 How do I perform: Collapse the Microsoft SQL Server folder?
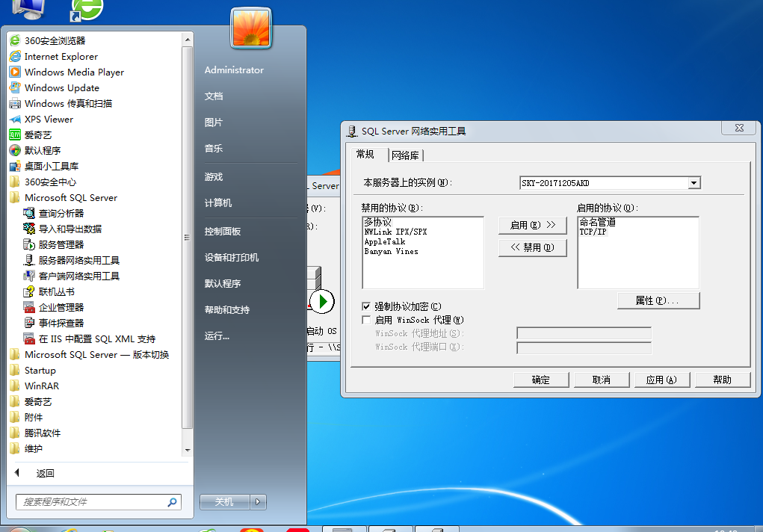pyautogui.click(x=64, y=197)
